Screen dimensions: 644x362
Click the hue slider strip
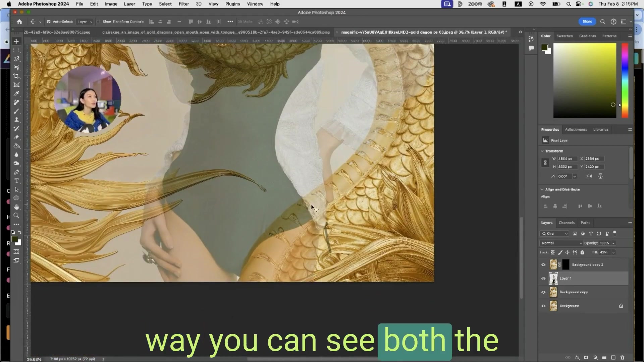coord(625,80)
